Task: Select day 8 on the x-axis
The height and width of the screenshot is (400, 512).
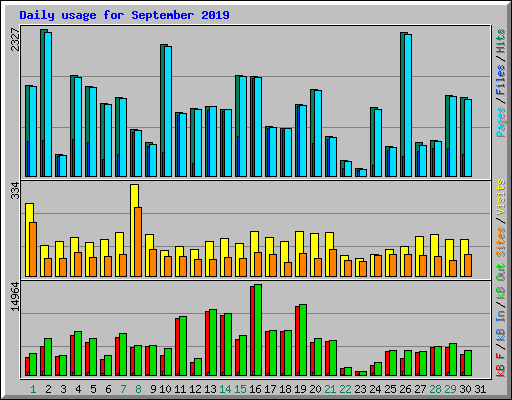Action: click(x=138, y=389)
